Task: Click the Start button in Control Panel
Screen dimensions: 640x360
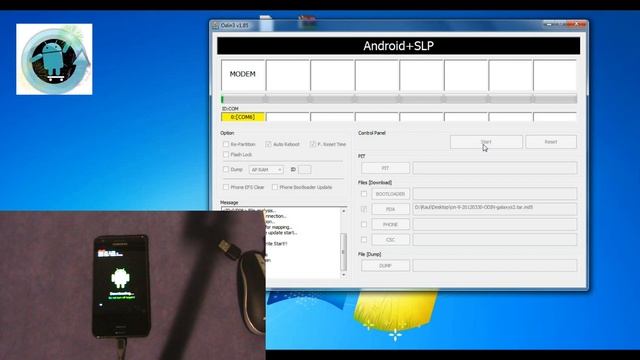Action: tap(486, 142)
